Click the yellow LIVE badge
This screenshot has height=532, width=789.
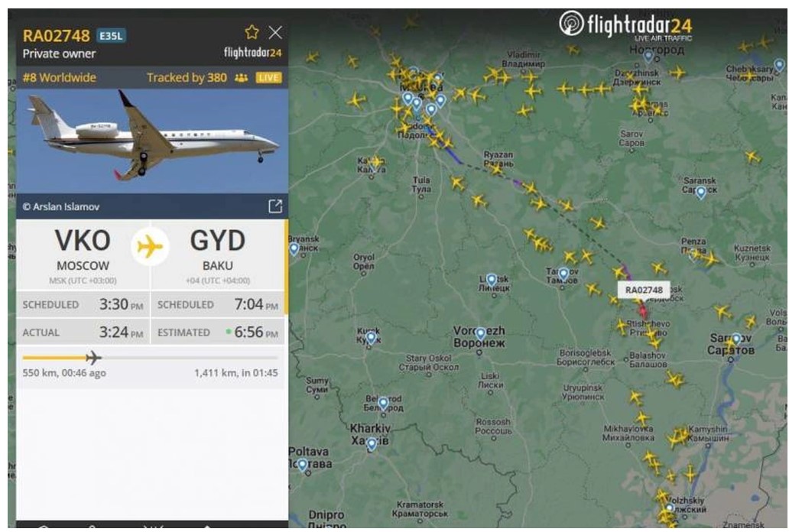[268, 77]
